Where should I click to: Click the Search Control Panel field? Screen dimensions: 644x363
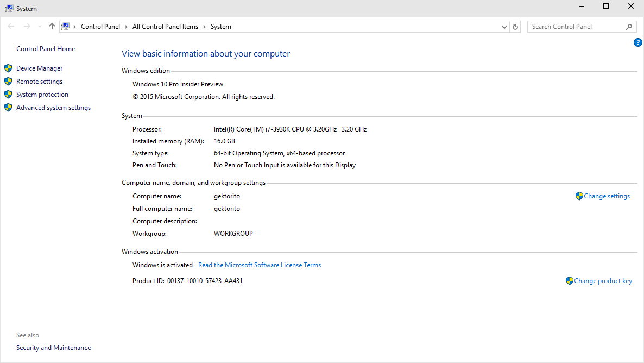(x=576, y=27)
